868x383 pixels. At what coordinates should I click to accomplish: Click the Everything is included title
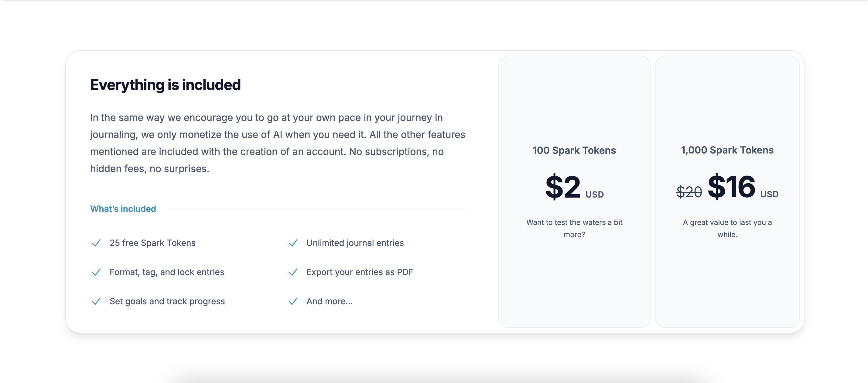166,85
